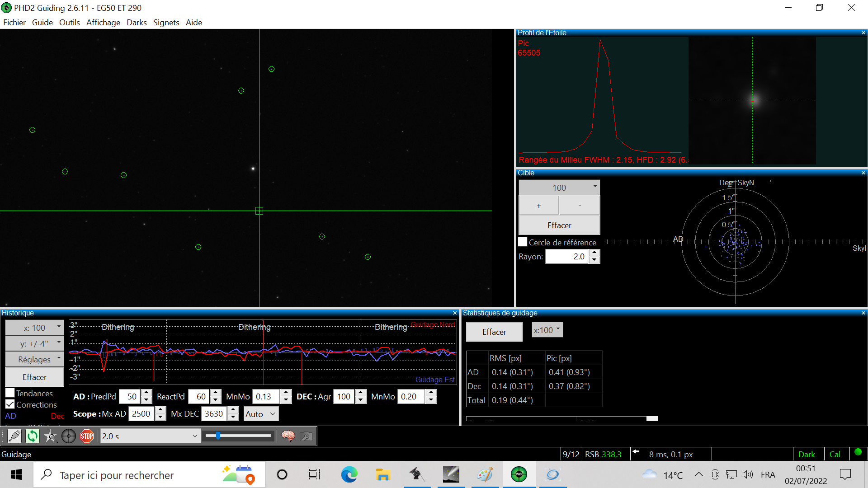Click Windows search box Taper ici
Screen dimensions: 868x488
pyautogui.click(x=149, y=475)
